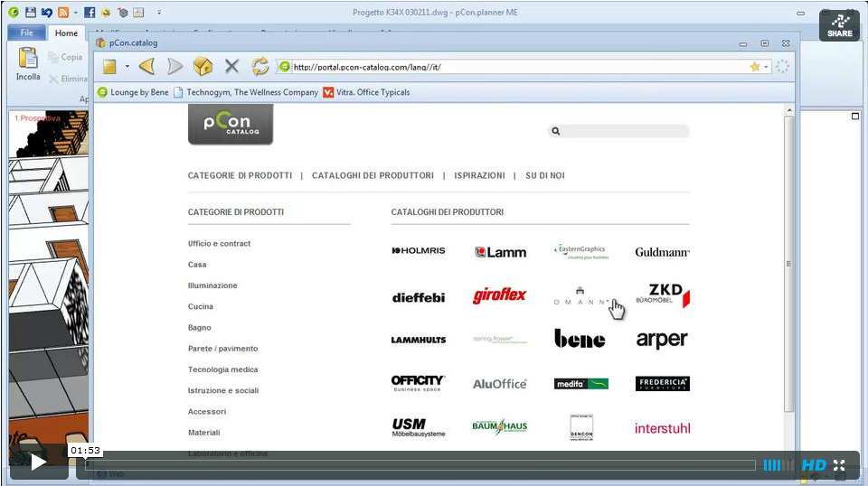Click the catalog home icon
The image size is (868, 486).
click(x=203, y=67)
